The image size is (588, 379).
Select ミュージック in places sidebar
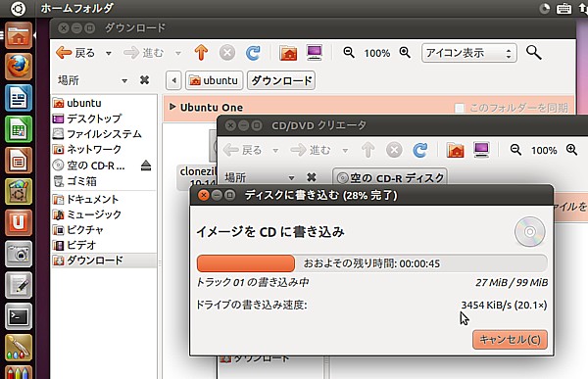click(x=104, y=214)
